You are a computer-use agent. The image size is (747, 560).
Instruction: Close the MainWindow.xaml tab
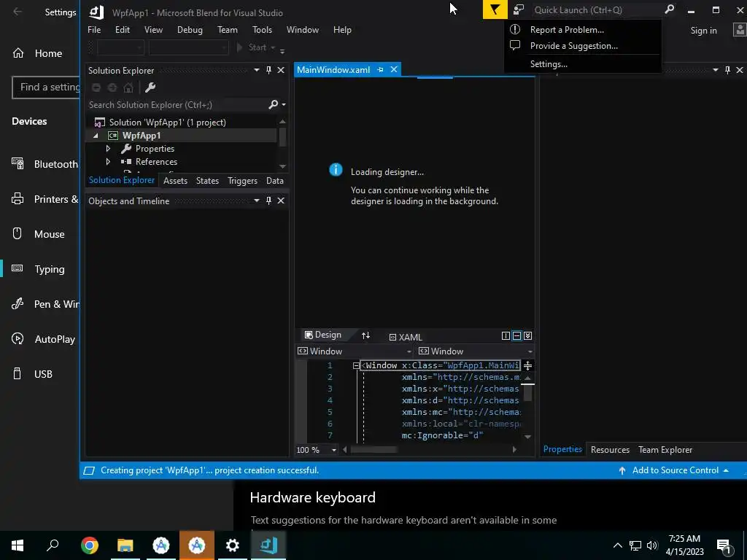tap(394, 69)
